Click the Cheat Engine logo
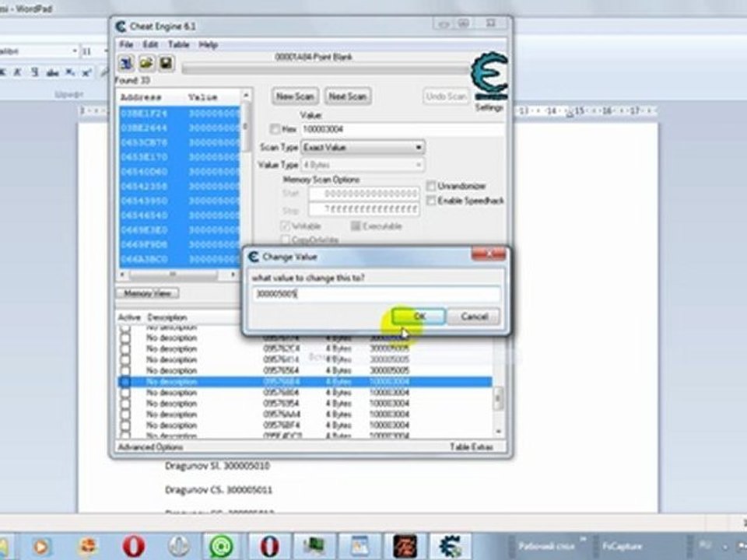The image size is (747, 560). (489, 75)
